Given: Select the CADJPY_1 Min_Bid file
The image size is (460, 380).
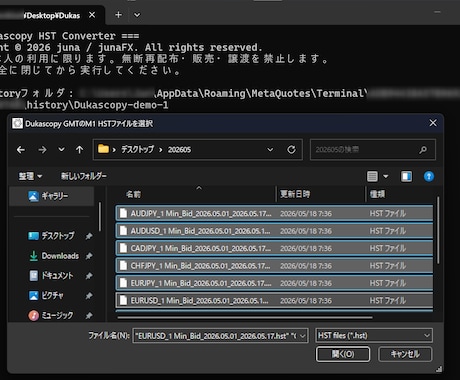Looking at the screenshot, I should click(274, 248).
